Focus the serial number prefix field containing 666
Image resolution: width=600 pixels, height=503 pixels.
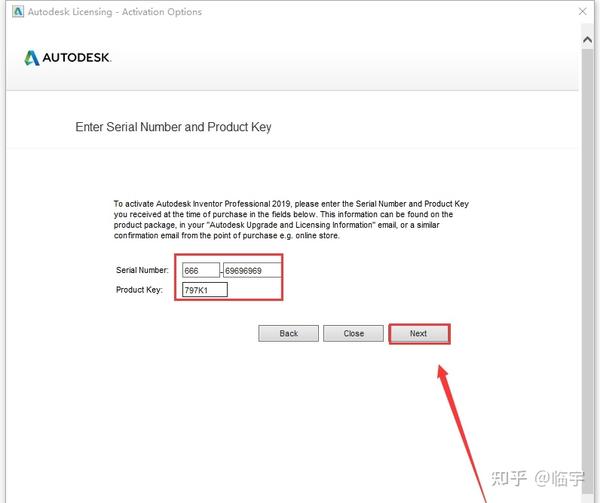pyautogui.click(x=201, y=270)
